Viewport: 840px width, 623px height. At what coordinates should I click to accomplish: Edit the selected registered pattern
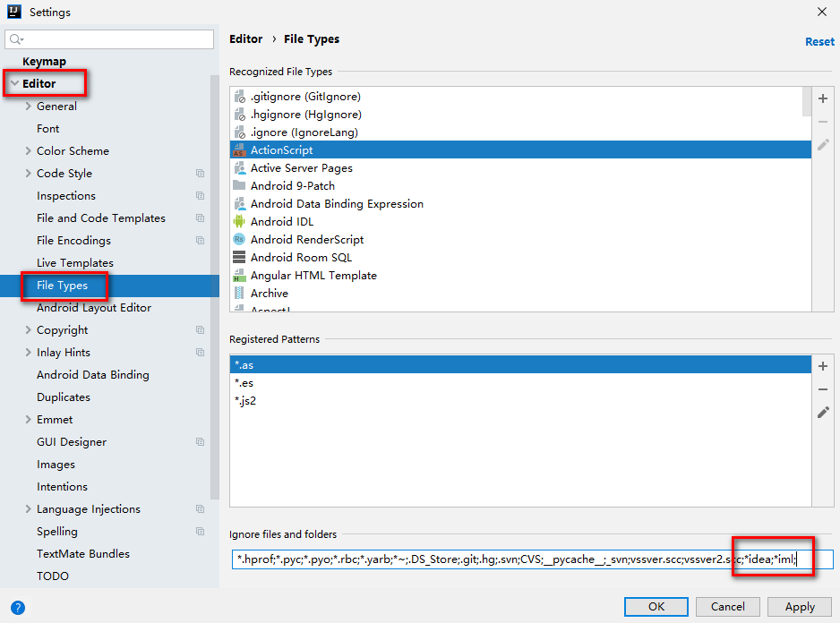(x=823, y=413)
